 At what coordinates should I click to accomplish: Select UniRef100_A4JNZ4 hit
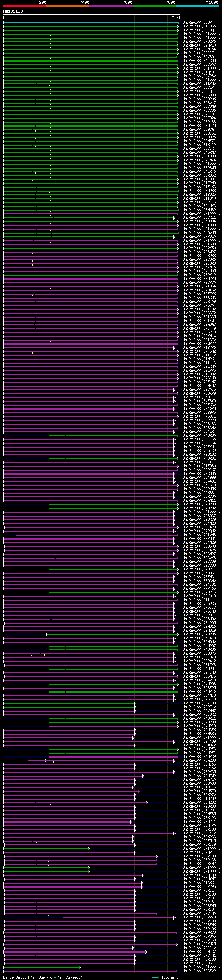tap(199, 160)
